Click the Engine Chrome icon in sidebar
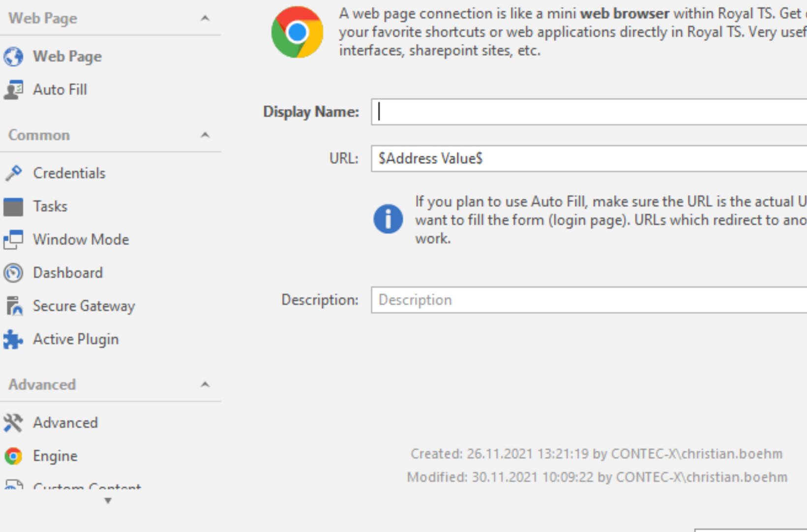The height and width of the screenshot is (532, 807). (x=13, y=456)
